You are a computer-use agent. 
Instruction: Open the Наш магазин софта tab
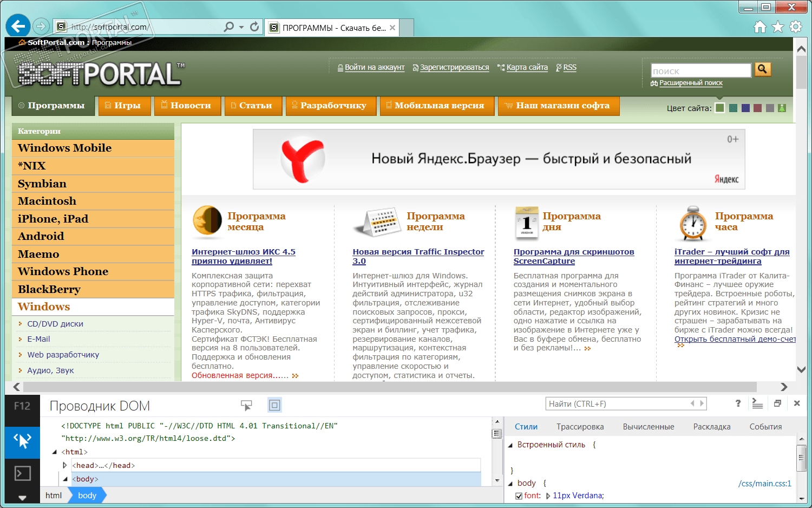(x=559, y=106)
